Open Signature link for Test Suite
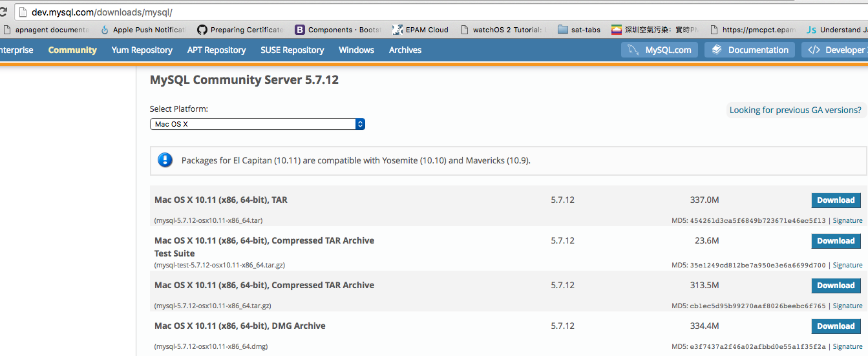The height and width of the screenshot is (356, 868). click(847, 265)
